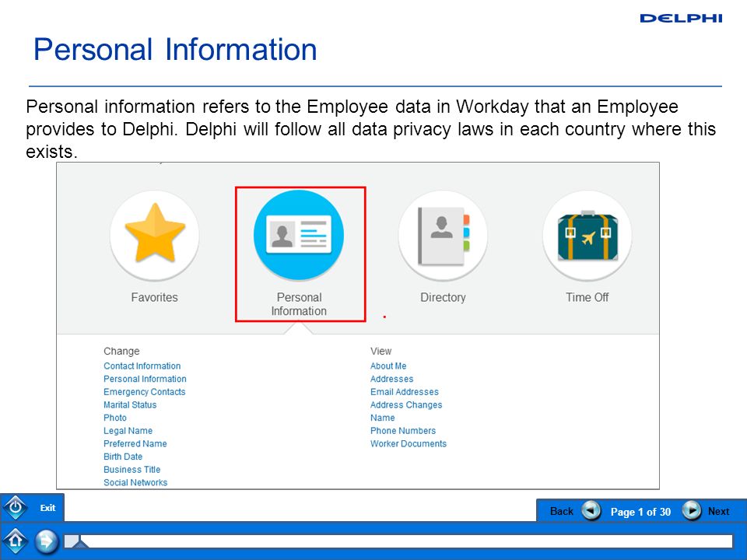Viewport: 747px width, 560px height.
Task: Open the Time Off suitcase icon
Action: [587, 235]
